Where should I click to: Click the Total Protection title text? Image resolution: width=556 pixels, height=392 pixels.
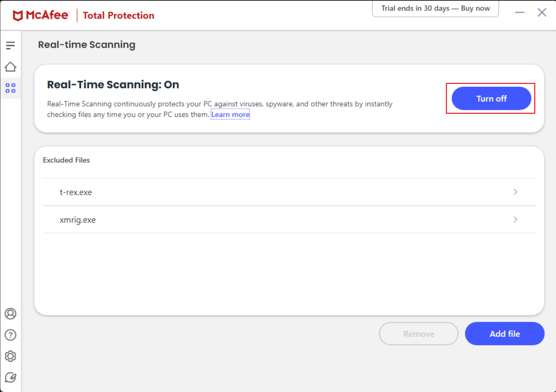click(118, 15)
